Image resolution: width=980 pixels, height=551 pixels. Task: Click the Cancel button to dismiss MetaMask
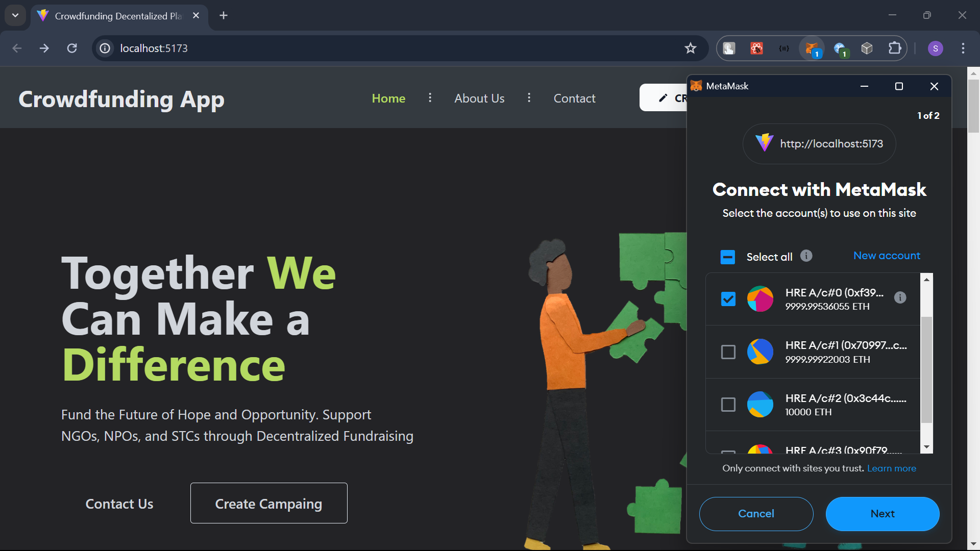point(756,513)
